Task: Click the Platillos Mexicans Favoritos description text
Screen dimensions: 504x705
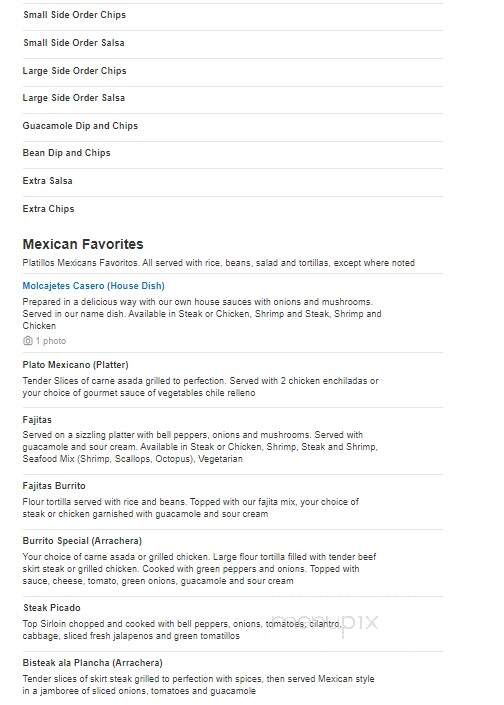Action: pos(219,263)
